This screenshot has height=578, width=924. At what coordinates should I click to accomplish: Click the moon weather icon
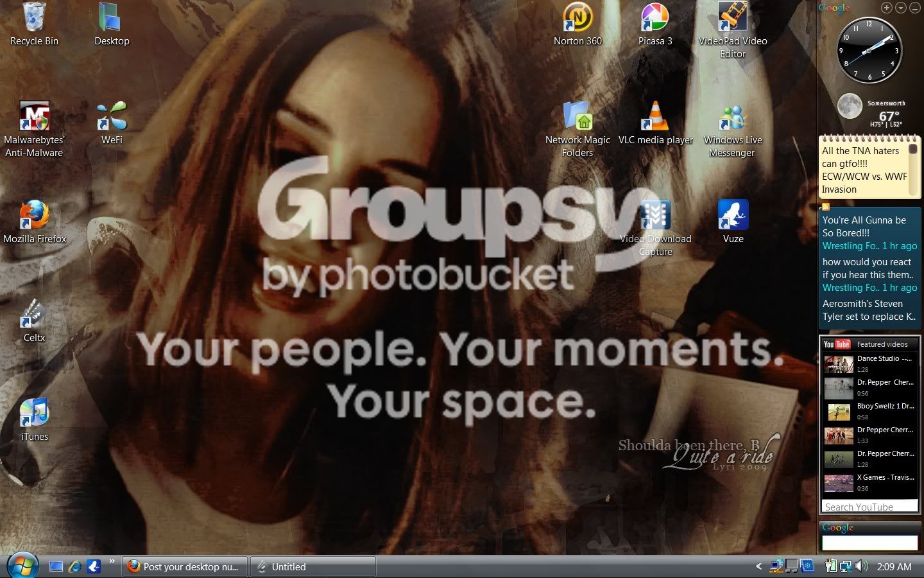[x=850, y=106]
